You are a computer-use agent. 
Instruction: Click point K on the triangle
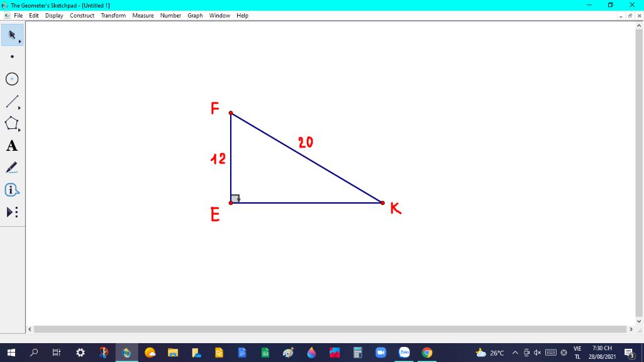[x=382, y=203]
